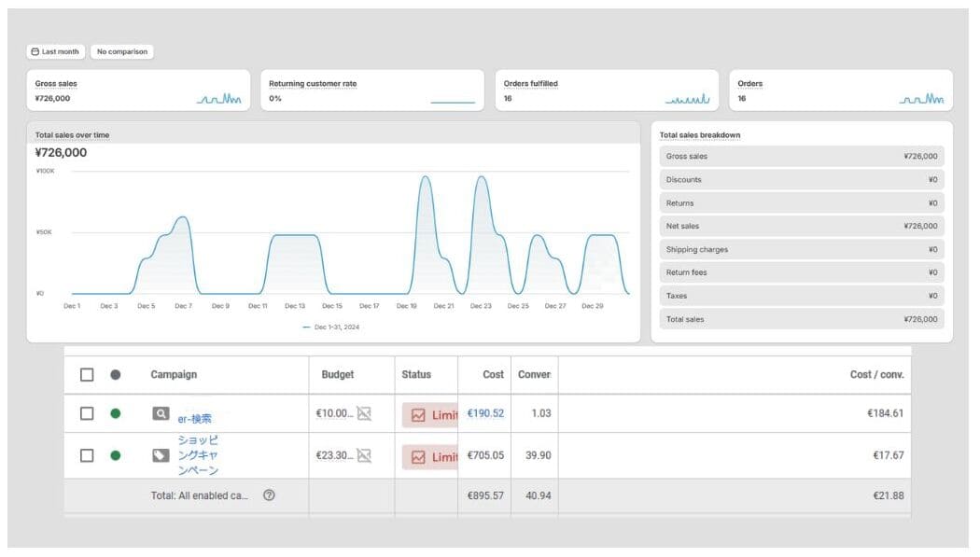Screen dimensions: 980x557
Task: Open the Gross sales metric card
Action: (138, 91)
